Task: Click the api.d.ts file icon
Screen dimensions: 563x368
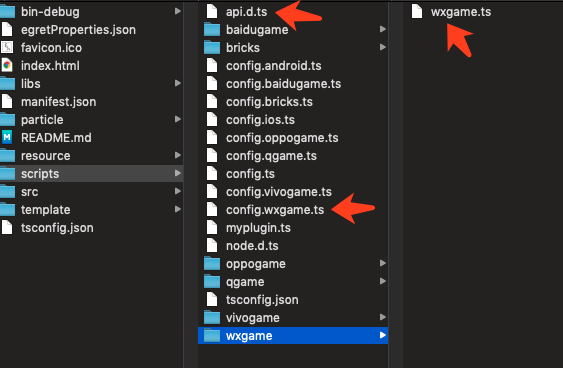Action: [212, 11]
